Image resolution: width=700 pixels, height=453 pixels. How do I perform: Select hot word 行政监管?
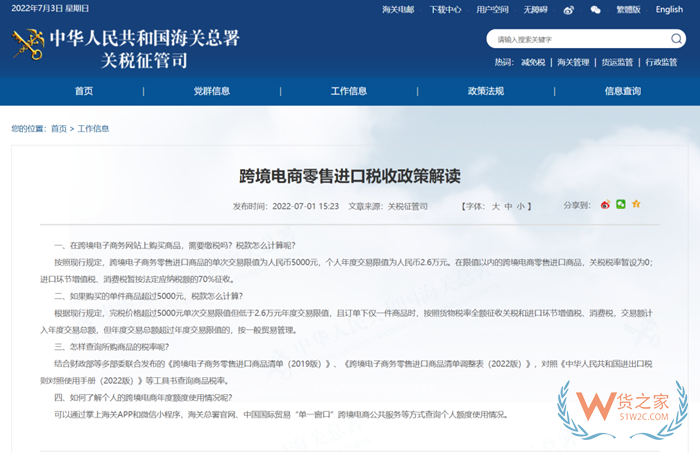(x=661, y=62)
